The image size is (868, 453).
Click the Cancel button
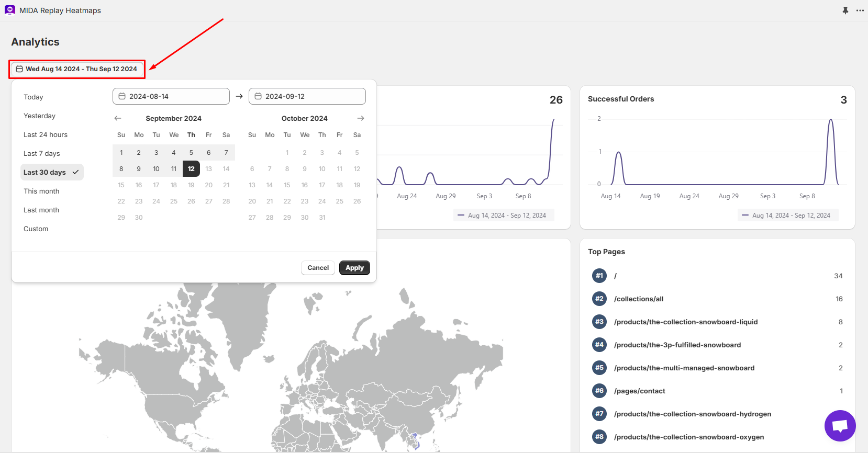318,268
